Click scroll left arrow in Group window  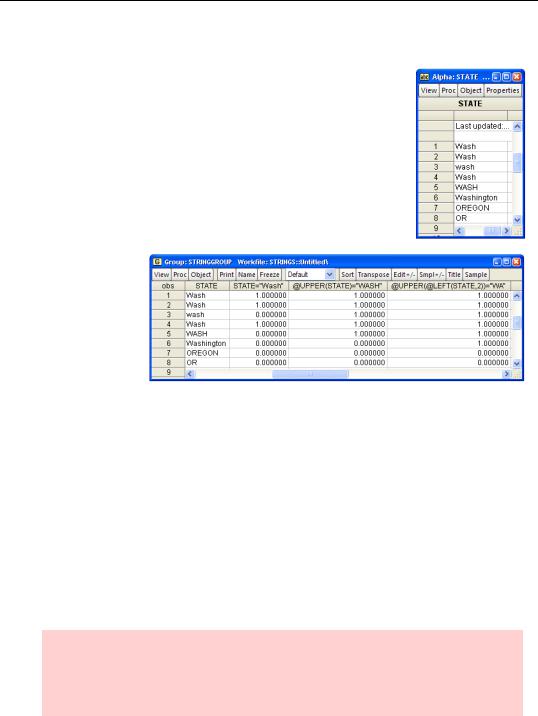click(190, 374)
